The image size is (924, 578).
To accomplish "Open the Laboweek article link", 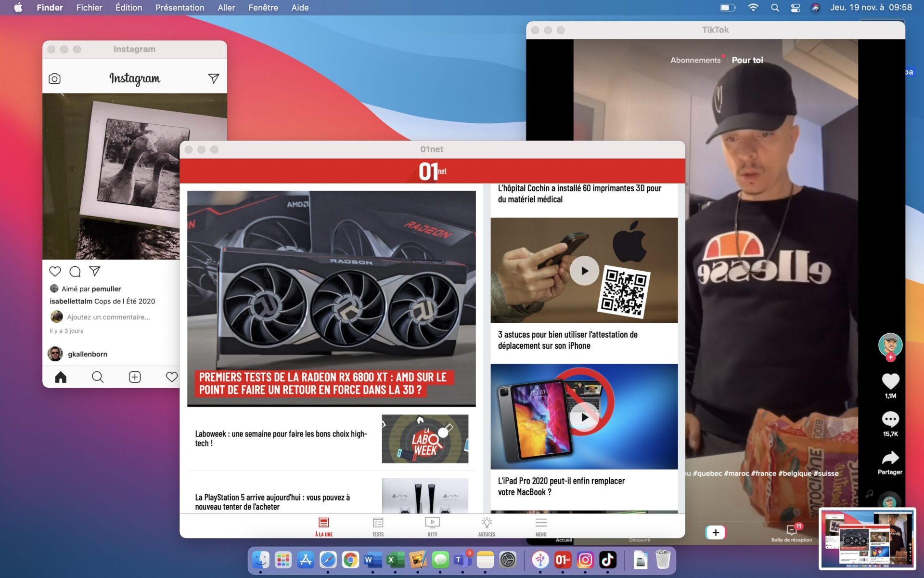I will (281, 438).
